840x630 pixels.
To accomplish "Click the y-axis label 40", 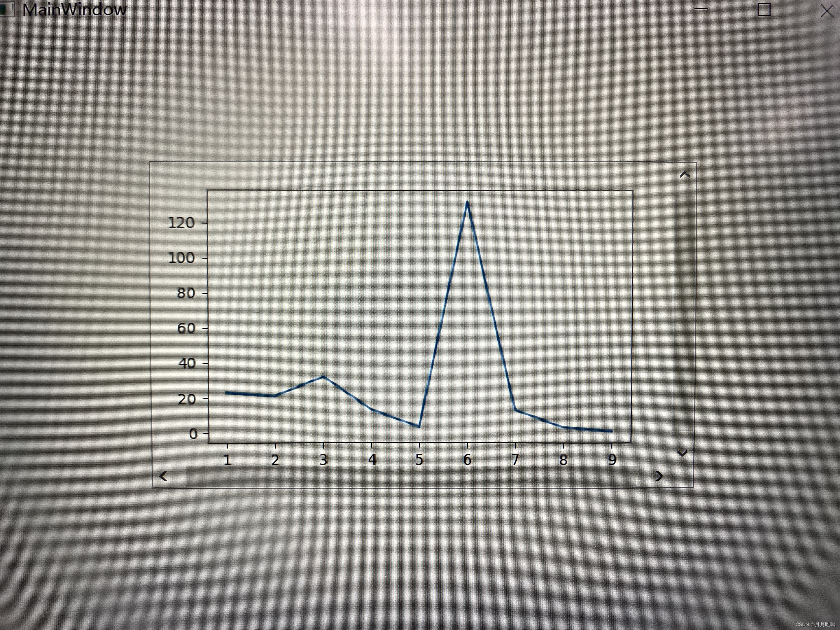I will coord(187,363).
